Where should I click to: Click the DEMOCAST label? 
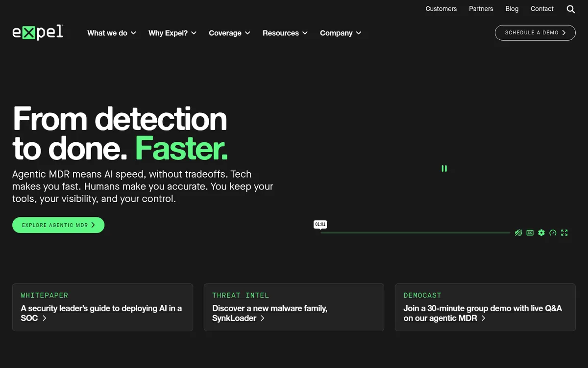click(422, 295)
